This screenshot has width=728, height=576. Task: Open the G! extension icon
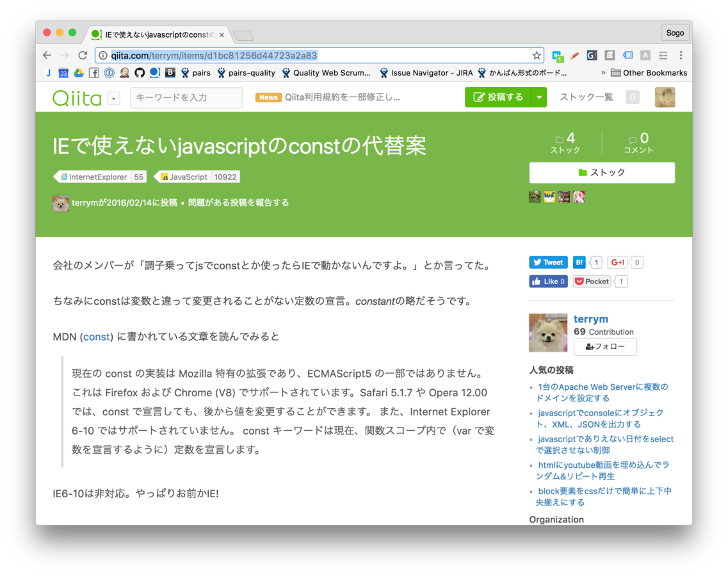[x=592, y=55]
